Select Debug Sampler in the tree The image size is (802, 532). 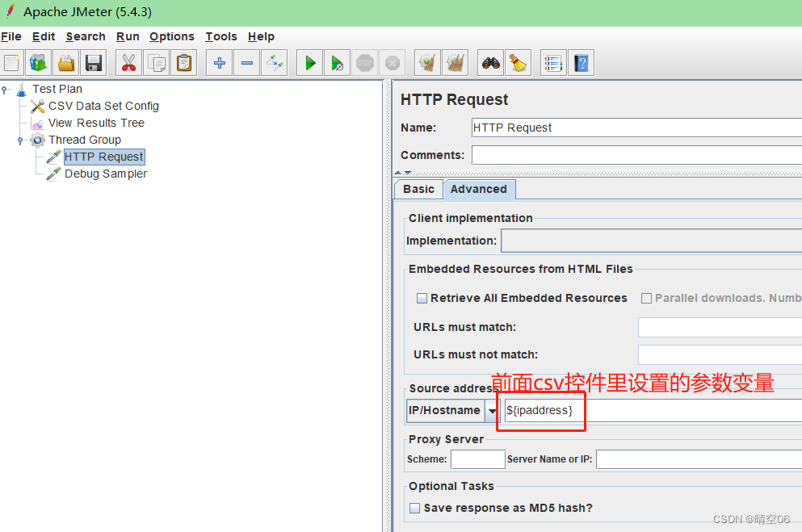(x=106, y=174)
